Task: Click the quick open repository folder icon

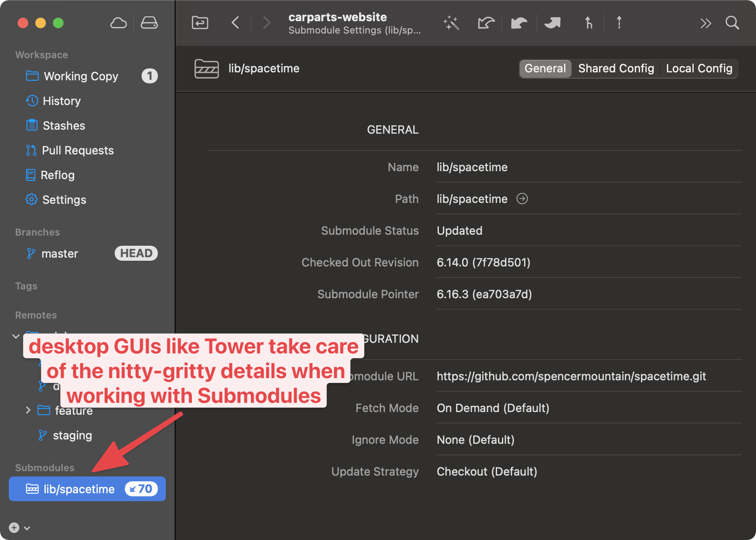Action: coord(200,22)
